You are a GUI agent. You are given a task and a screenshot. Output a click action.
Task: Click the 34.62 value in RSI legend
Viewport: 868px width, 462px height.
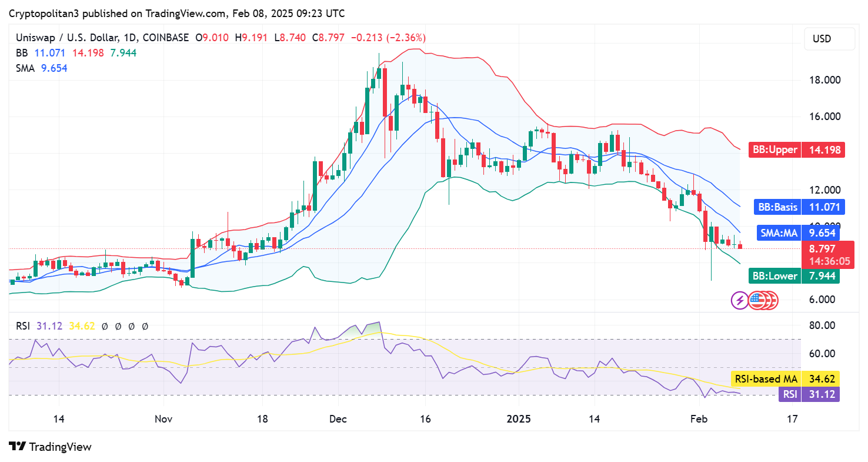coord(83,325)
